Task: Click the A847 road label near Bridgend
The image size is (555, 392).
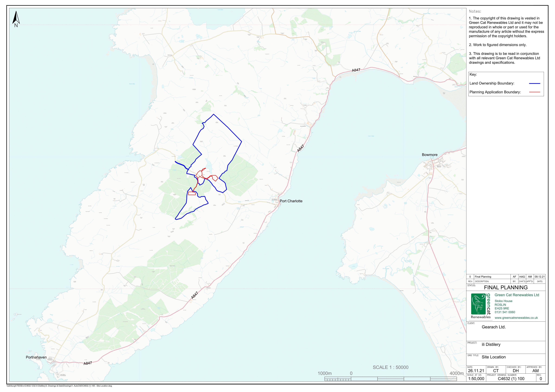Action: click(x=356, y=70)
